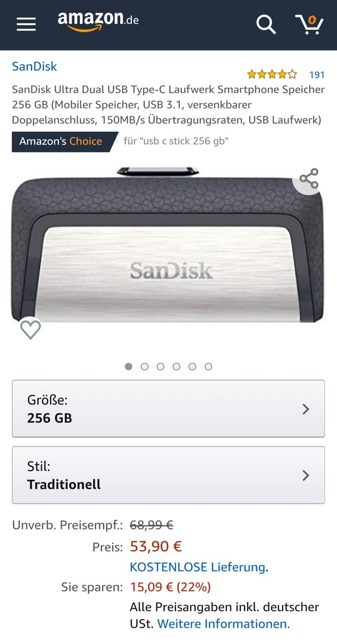
Task: Add product to wishlist with heart icon
Action: click(x=30, y=329)
